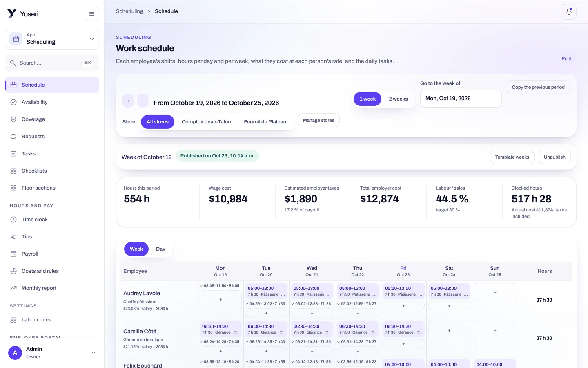Click the Scheduling breadcrumb link

pos(129,11)
